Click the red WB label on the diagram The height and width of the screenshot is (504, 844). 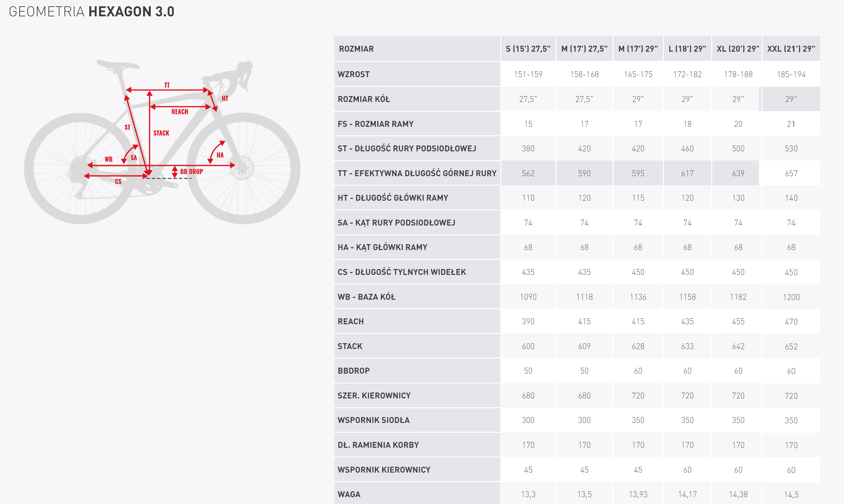[108, 159]
